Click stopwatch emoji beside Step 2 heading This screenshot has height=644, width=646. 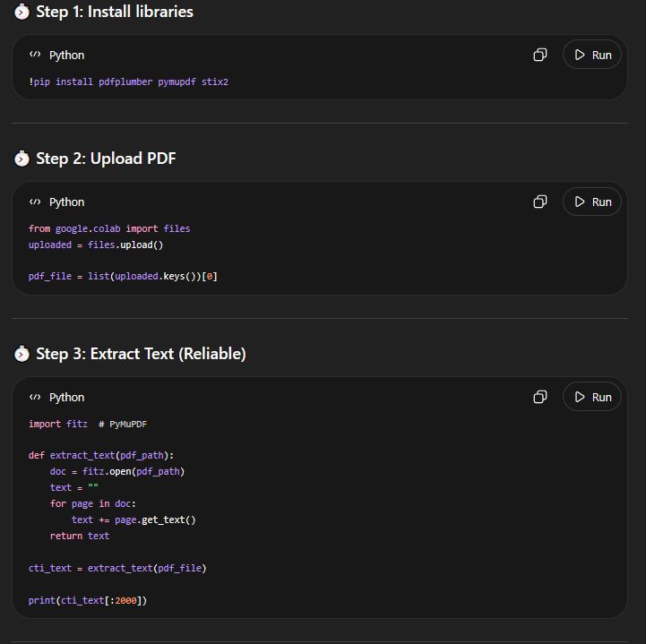pos(22,159)
